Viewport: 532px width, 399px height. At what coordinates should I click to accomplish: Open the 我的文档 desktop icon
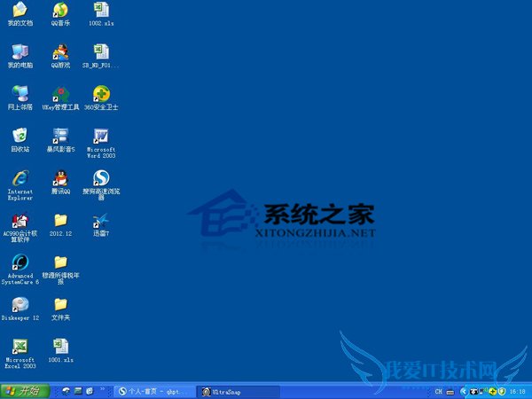click(20, 14)
